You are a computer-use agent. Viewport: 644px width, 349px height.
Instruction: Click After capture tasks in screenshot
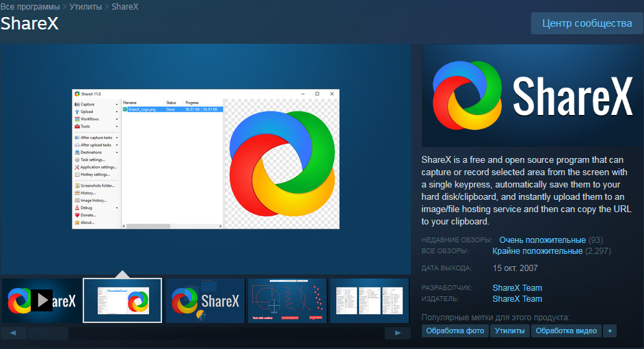pyautogui.click(x=96, y=138)
